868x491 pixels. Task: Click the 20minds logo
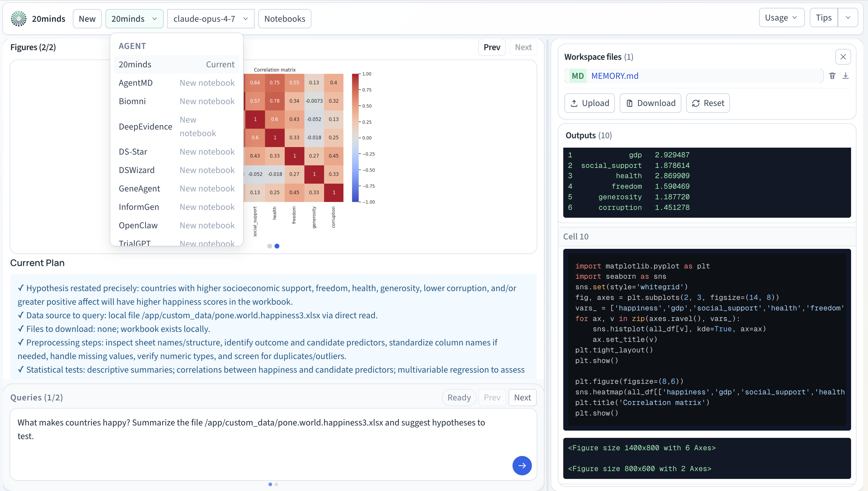pos(18,18)
